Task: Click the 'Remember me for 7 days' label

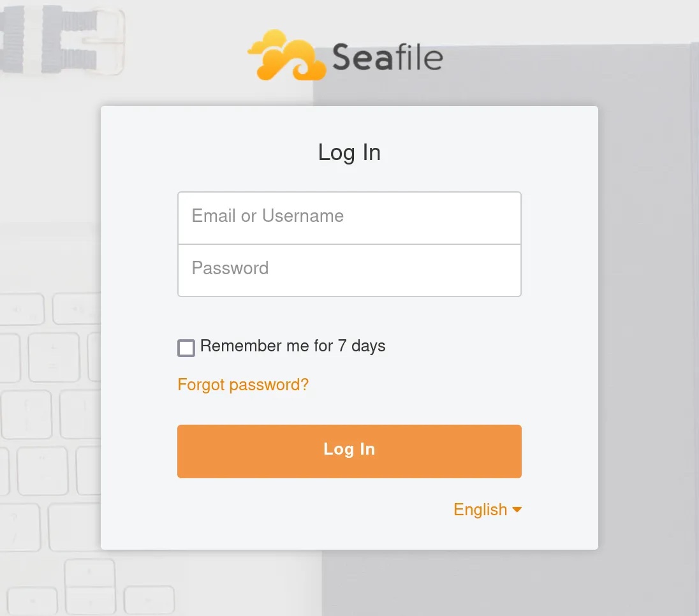Action: point(293,346)
